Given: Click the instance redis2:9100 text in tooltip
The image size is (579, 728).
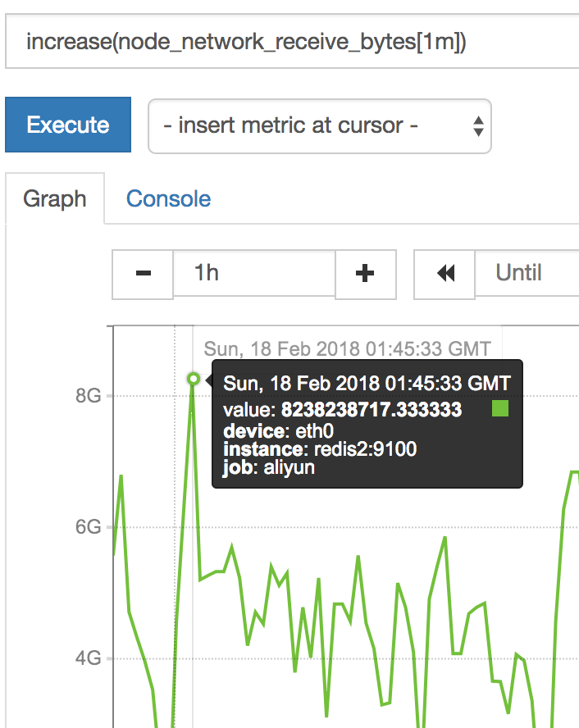Looking at the screenshot, I should pyautogui.click(x=320, y=449).
